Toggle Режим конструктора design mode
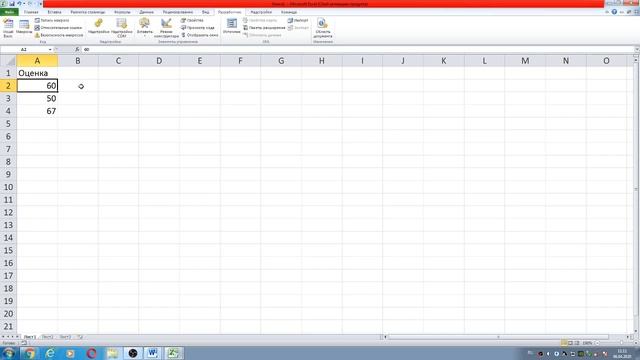Viewport: 640px width, 360px height. pos(166,28)
